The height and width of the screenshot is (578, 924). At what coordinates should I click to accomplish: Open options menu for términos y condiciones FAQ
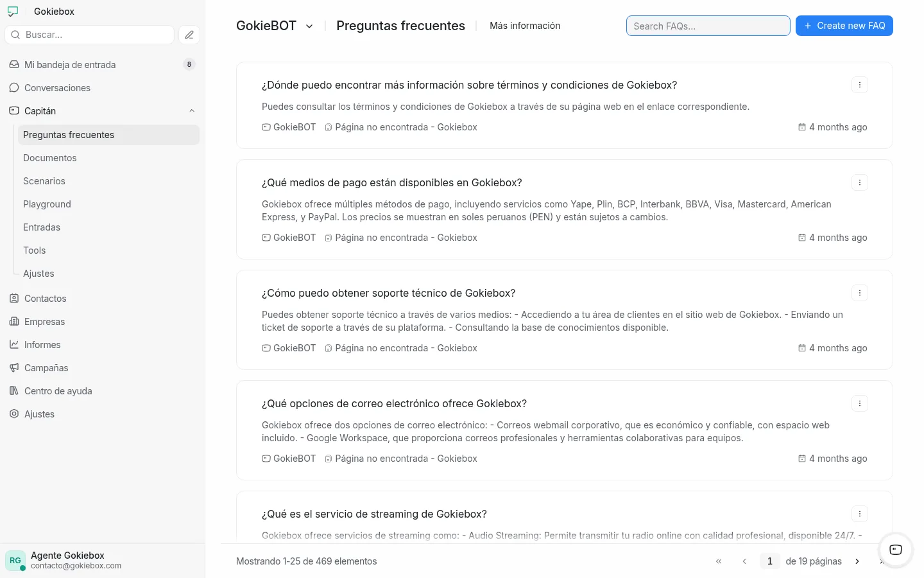[x=860, y=85]
